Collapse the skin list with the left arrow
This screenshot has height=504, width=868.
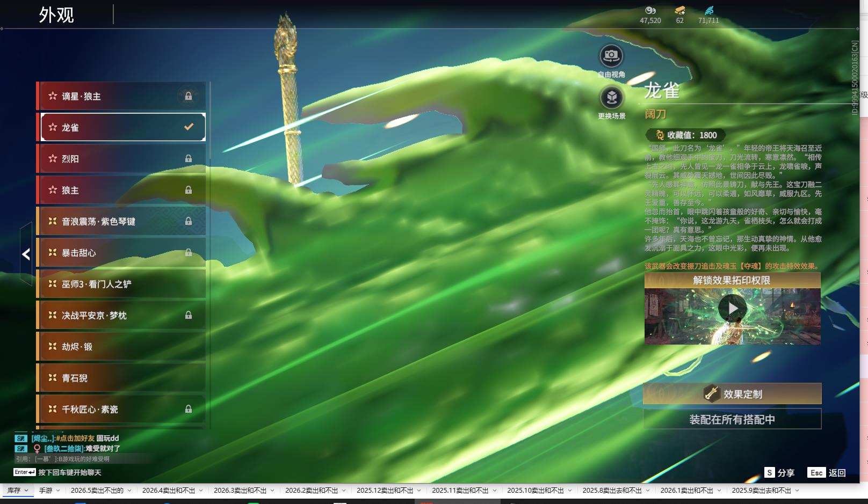[x=26, y=254]
